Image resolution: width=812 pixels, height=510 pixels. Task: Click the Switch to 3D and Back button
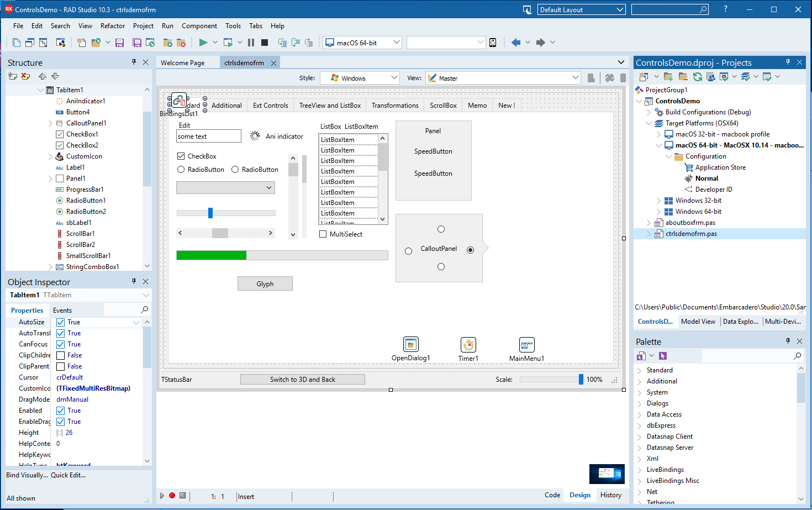302,380
